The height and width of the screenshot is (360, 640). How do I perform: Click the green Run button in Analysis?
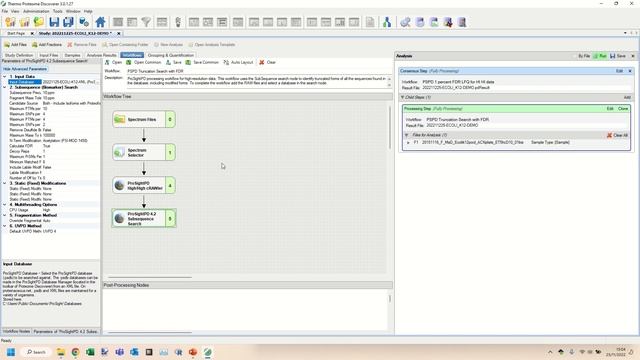click(x=600, y=56)
